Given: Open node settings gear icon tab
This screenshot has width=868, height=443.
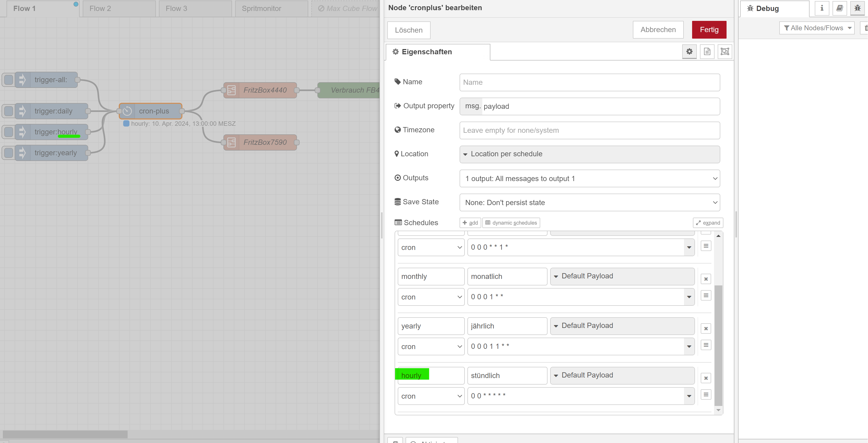Looking at the screenshot, I should (x=689, y=52).
